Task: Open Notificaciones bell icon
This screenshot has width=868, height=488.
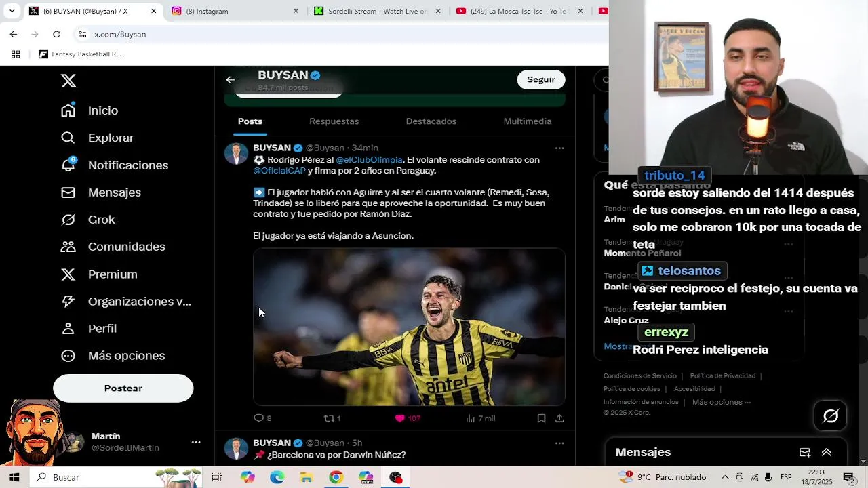Action: 68,165
